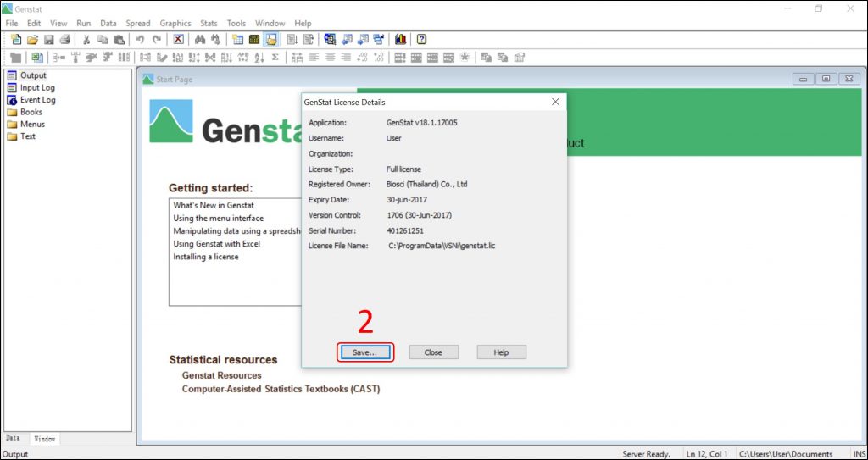Click the Server Ready status text
Screen dimensions: 868x460
coord(646,454)
